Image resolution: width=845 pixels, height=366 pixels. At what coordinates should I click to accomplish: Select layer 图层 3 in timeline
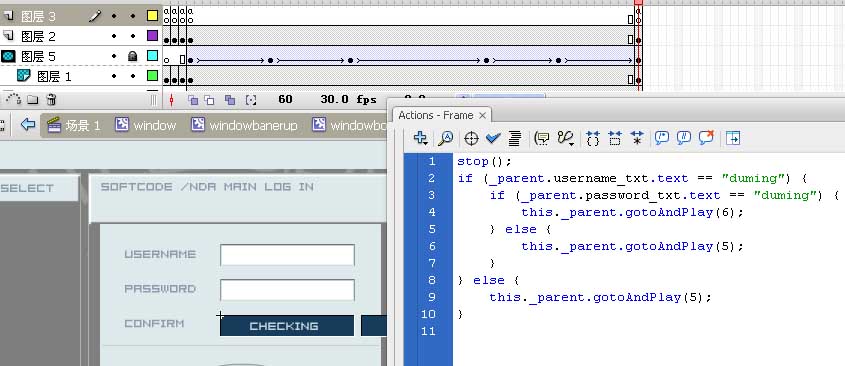coord(38,16)
